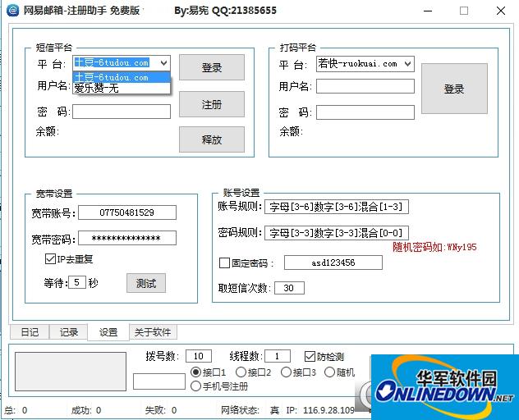The image size is (519, 420).
Task: Click the 打码平台 用户名 input field
Action: pyautogui.click(x=365, y=86)
